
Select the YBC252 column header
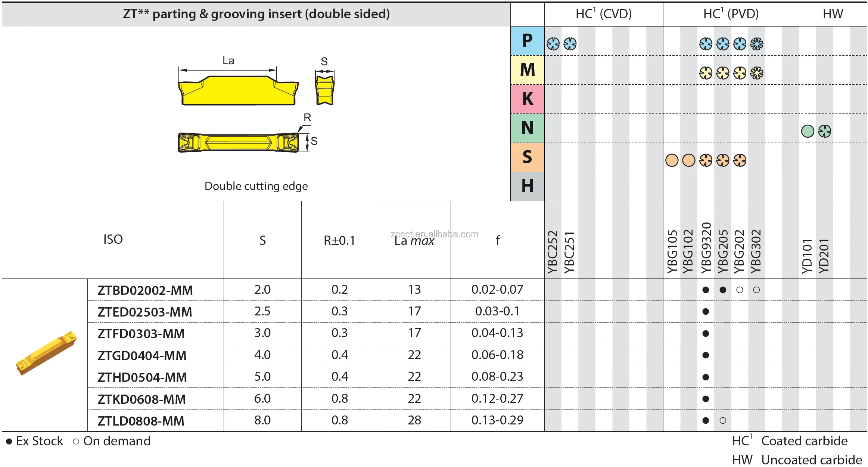point(553,252)
